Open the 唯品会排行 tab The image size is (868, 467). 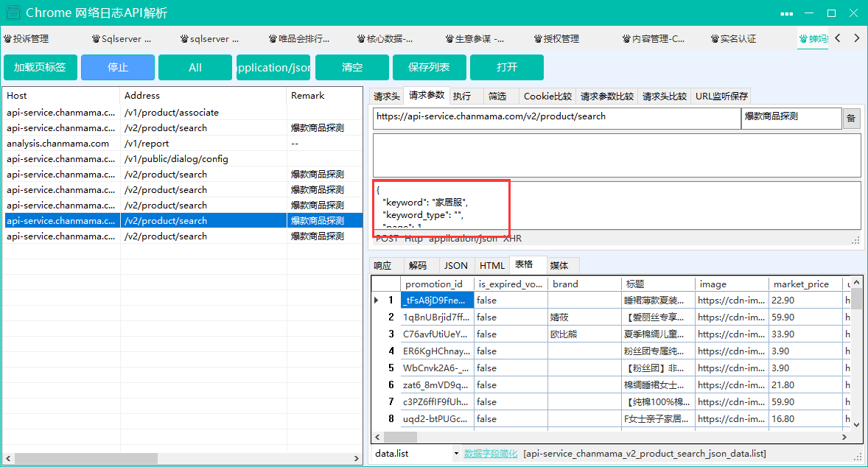pyautogui.click(x=299, y=39)
